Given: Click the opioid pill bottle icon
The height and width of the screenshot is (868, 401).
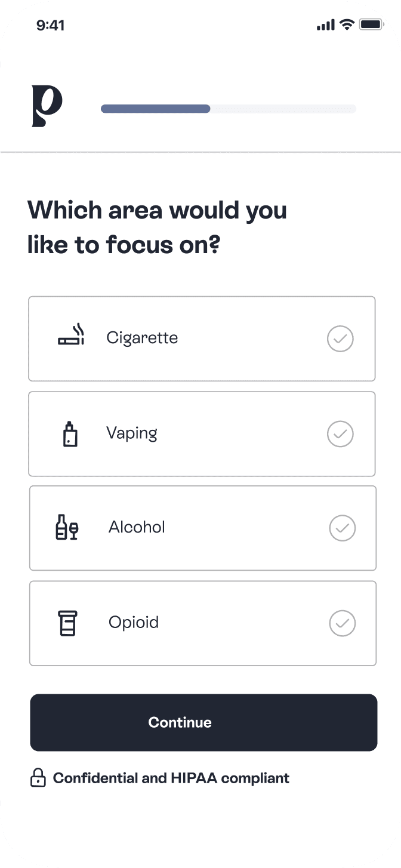Looking at the screenshot, I should tap(67, 623).
